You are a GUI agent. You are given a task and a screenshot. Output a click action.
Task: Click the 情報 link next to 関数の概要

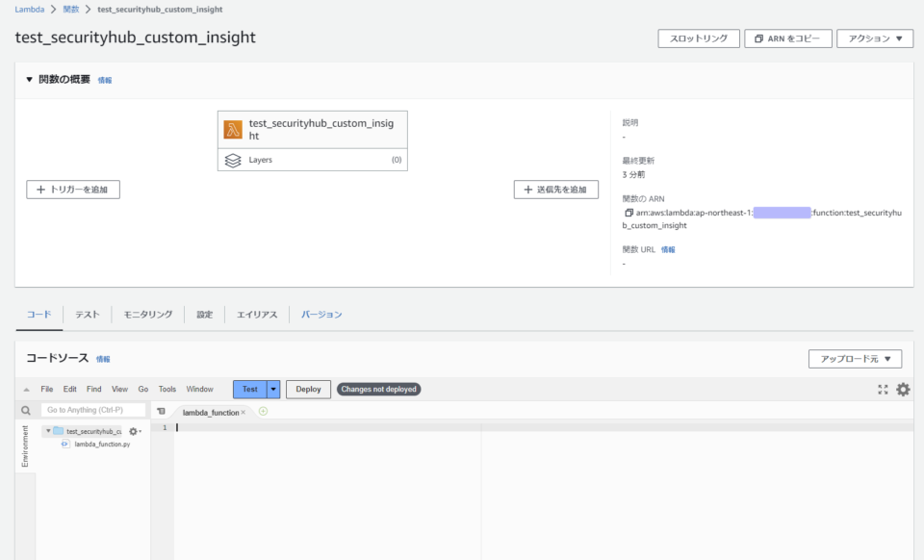point(105,80)
